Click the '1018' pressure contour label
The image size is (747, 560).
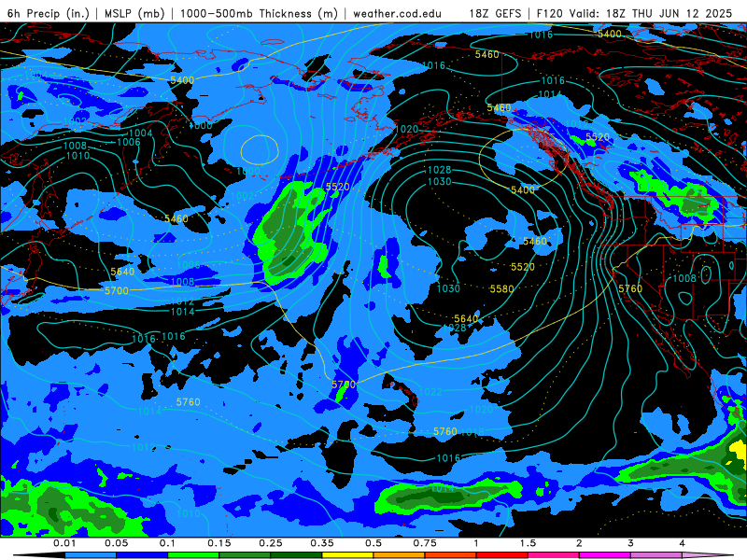point(472,432)
